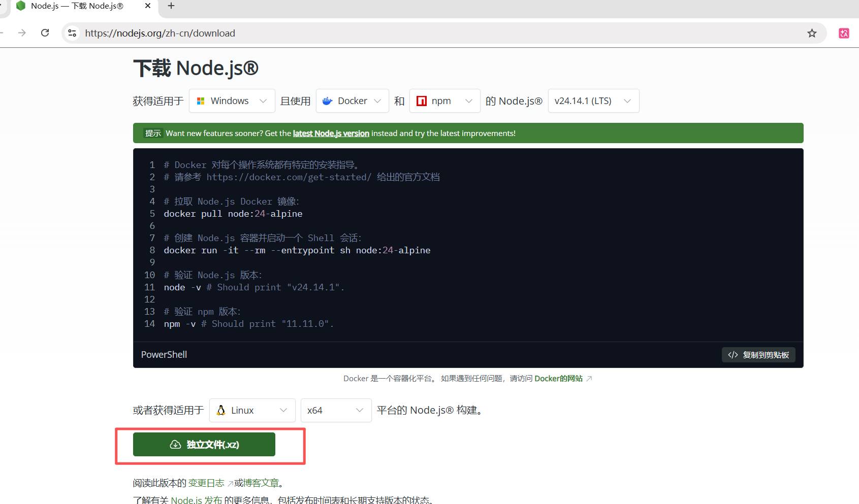Click the forward navigation arrow

tap(22, 33)
